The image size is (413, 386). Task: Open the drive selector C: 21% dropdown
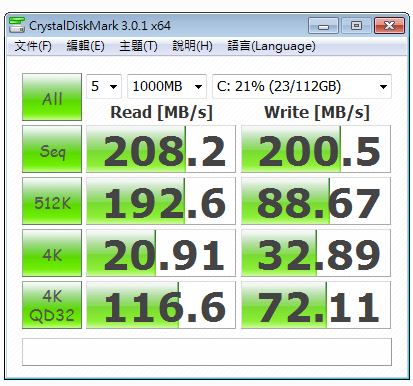302,86
